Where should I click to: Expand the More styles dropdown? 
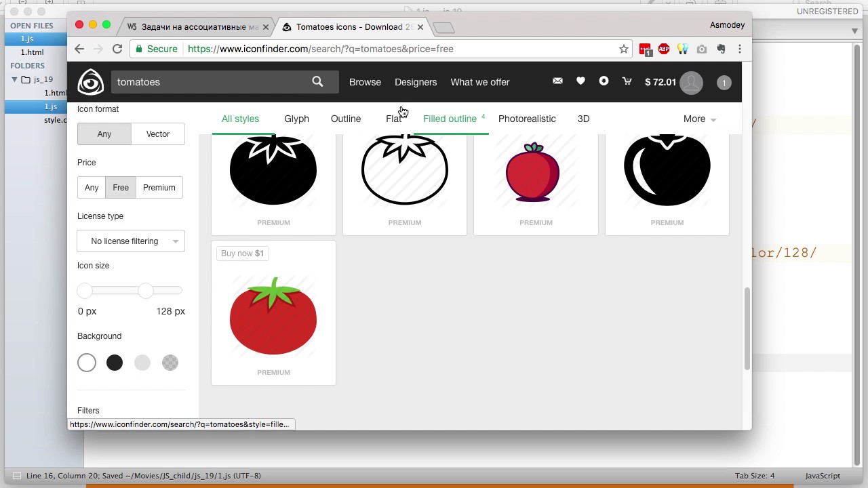700,119
